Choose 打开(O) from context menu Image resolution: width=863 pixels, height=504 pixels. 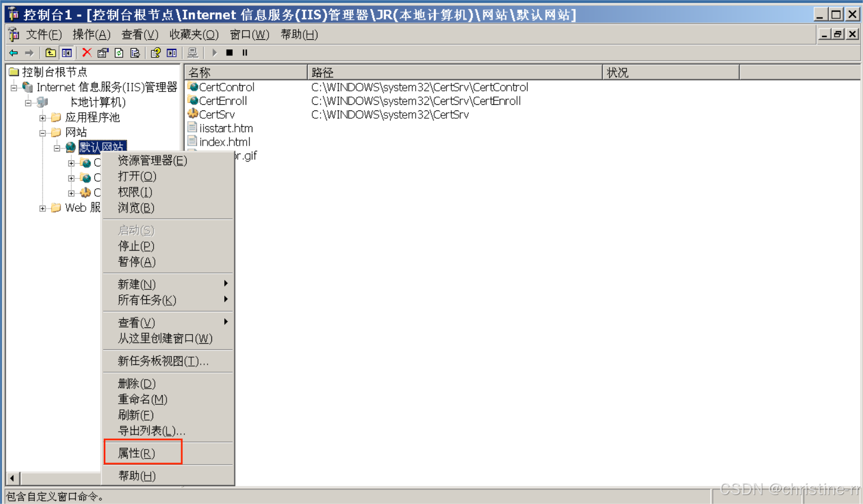tap(168, 177)
